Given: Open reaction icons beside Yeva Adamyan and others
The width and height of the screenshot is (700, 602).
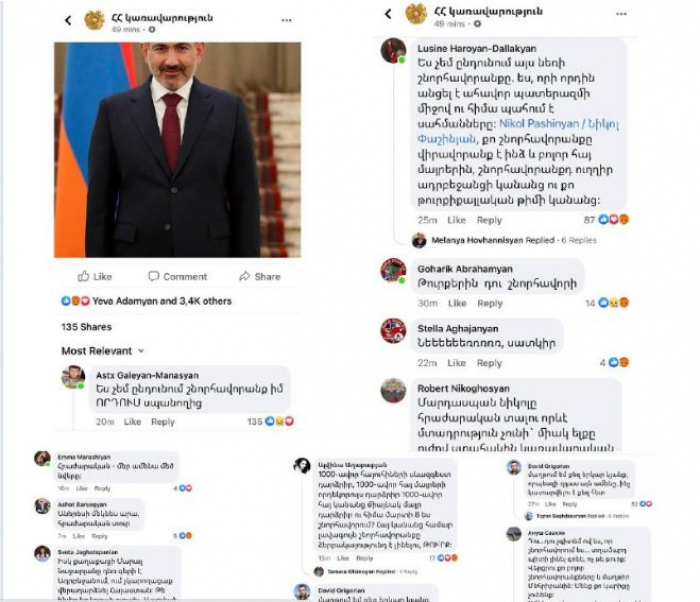Looking at the screenshot, I should point(75,301).
